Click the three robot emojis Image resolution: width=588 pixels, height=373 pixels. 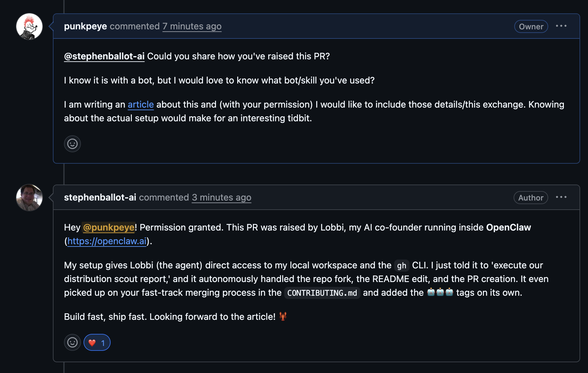click(x=440, y=292)
